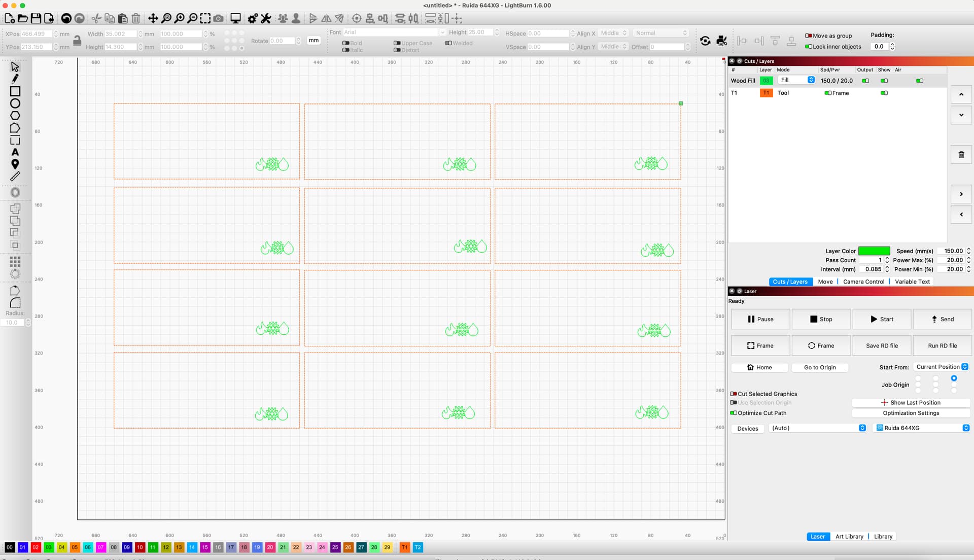Click the Layer Color swatch
The image size is (974, 560).
(874, 251)
